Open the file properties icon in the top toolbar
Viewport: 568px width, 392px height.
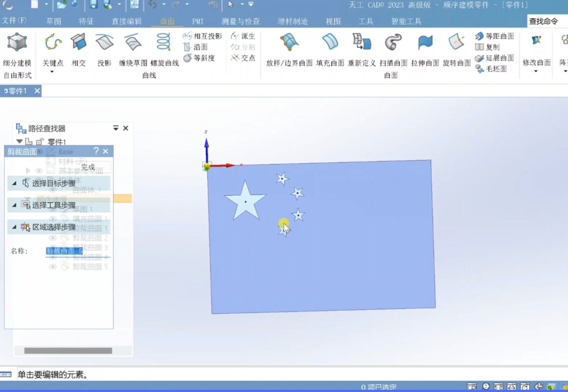pyautogui.click(x=134, y=4)
